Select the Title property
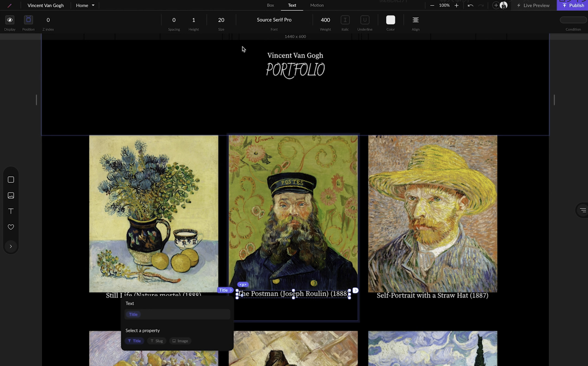The image size is (588, 366). click(x=134, y=341)
